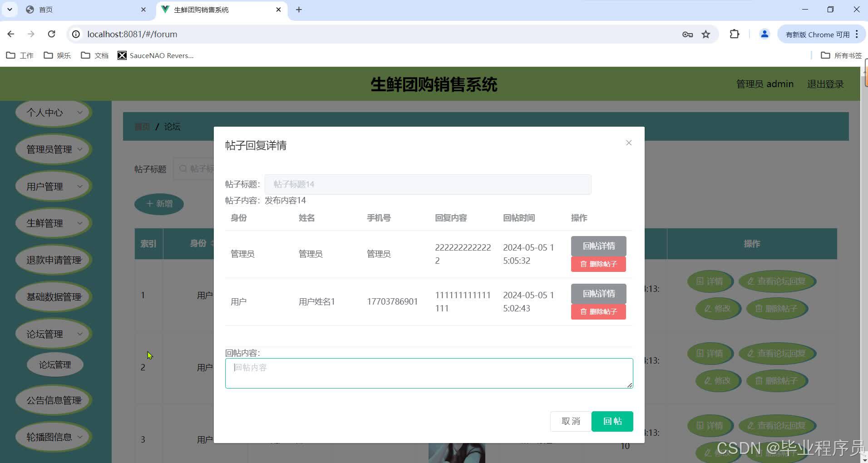
Task: Click the 帖子标题 search field behind dialog
Action: coord(193,169)
